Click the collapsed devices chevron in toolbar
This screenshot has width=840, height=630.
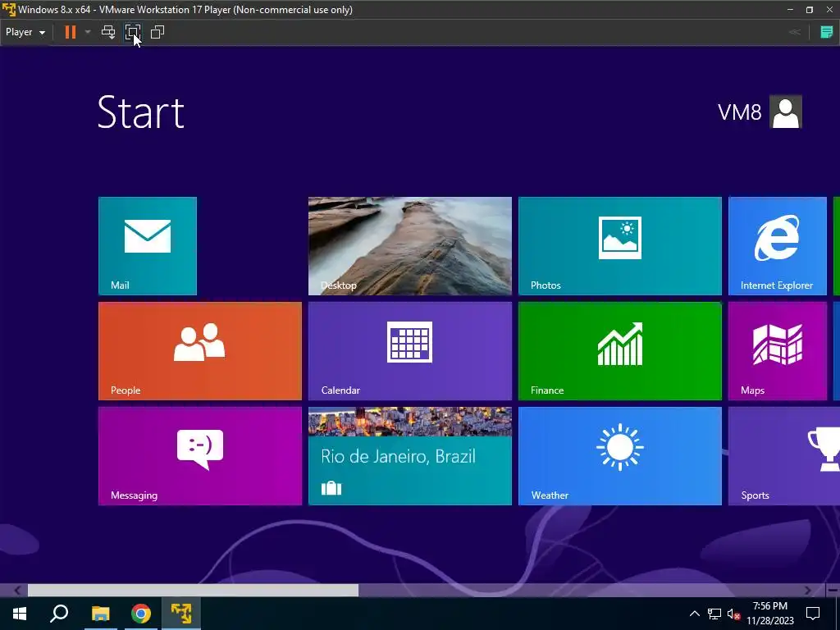(795, 32)
